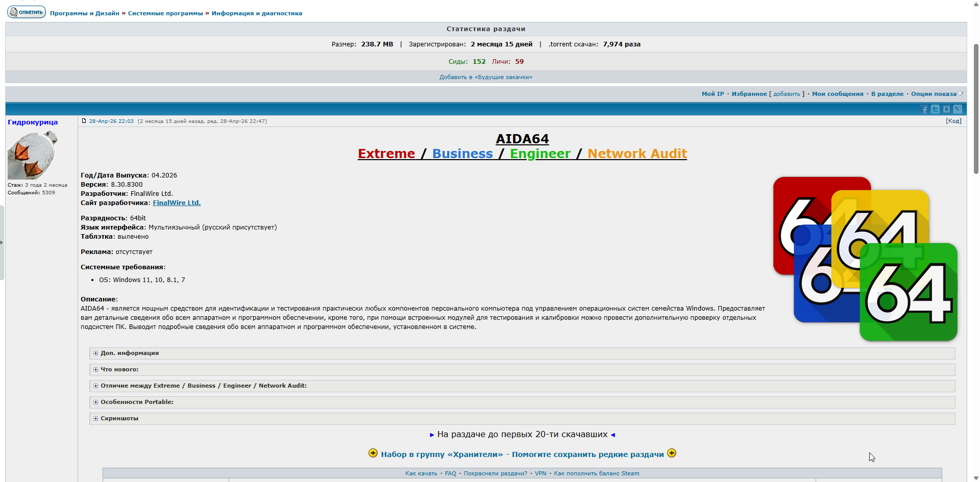Screen dimensions: 980x482
Task: Share the post on VKontakte
Action: coord(946,109)
